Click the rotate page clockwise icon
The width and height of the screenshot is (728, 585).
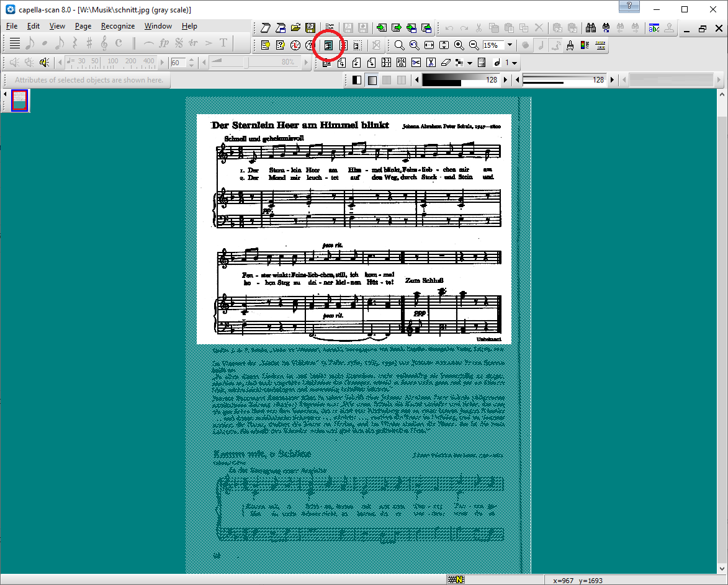(371, 63)
